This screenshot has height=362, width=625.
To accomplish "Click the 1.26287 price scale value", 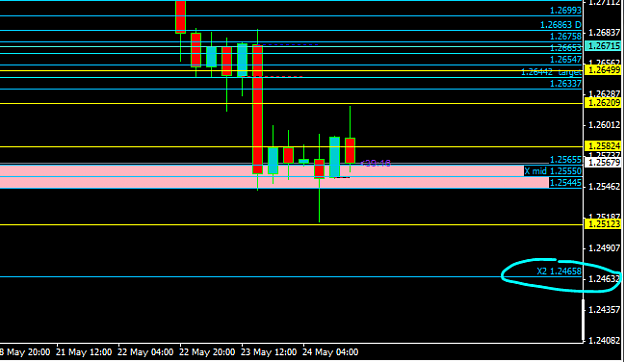I will [x=604, y=94].
